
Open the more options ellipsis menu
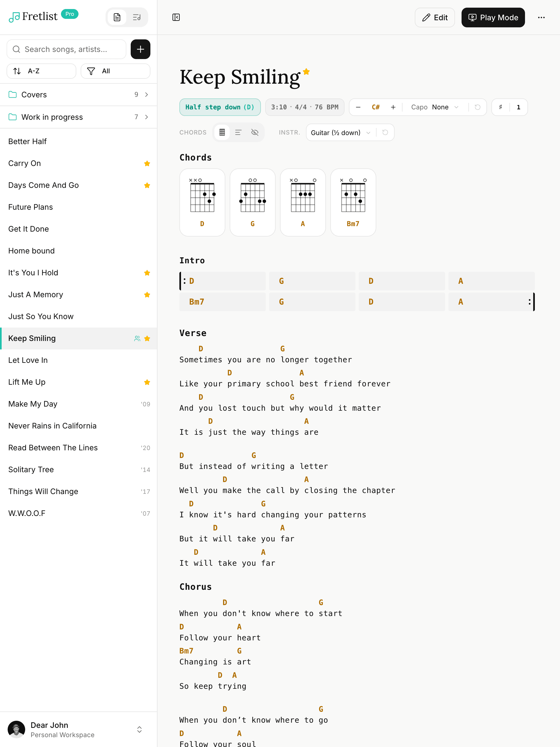(x=541, y=17)
